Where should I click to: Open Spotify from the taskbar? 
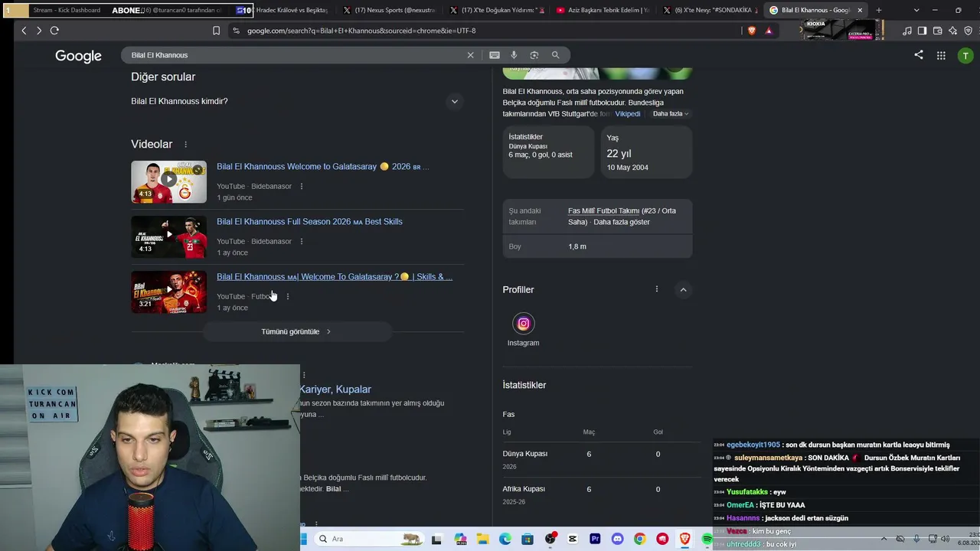[707, 539]
